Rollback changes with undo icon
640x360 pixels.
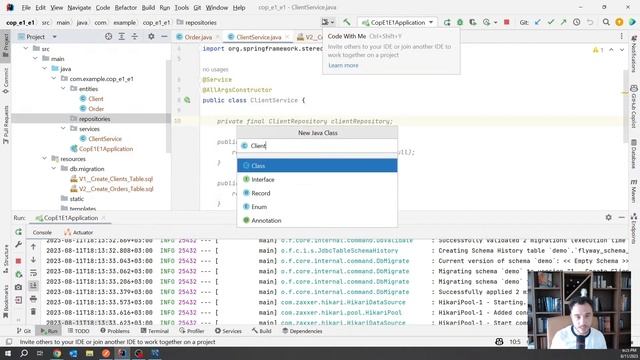pyautogui.click(x=590, y=22)
